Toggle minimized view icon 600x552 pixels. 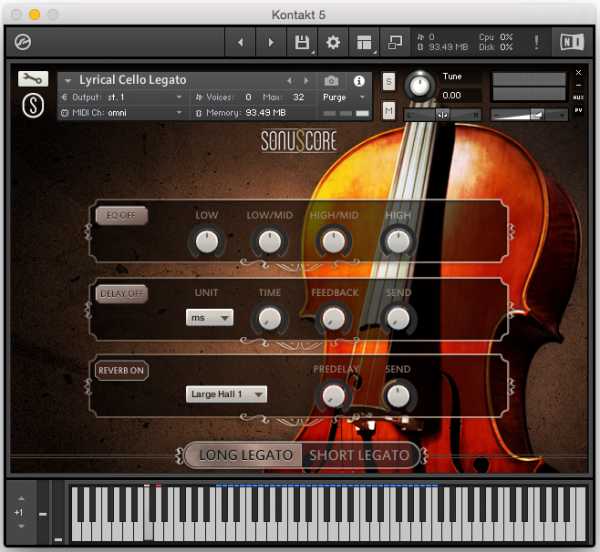[x=395, y=42]
